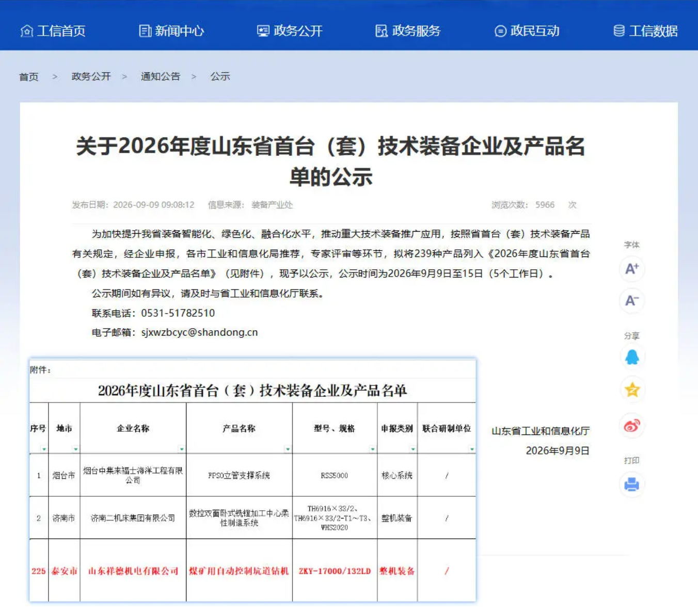This screenshot has height=616, width=698.
Task: Increase font size with the A+ icon
Action: tap(632, 269)
